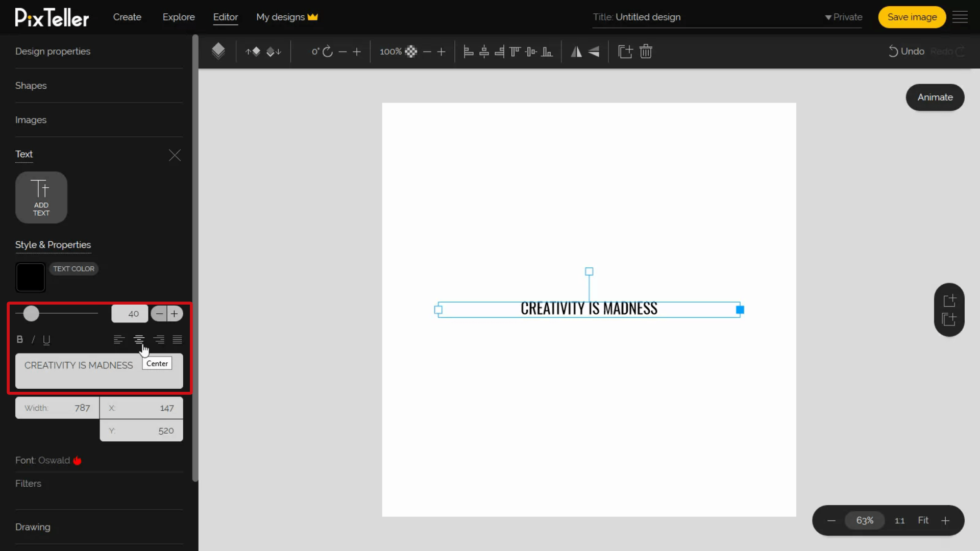Image resolution: width=980 pixels, height=551 pixels.
Task: Click the Text menu item
Action: [24, 154]
